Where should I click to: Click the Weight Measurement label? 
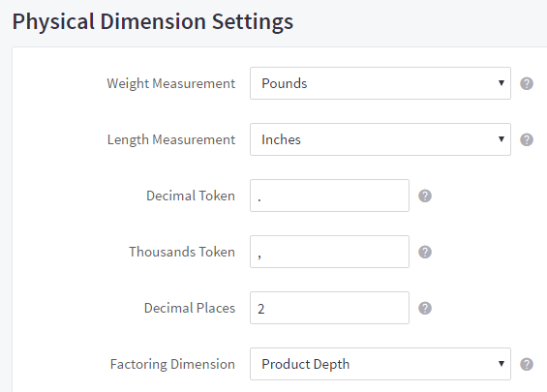[x=171, y=83]
